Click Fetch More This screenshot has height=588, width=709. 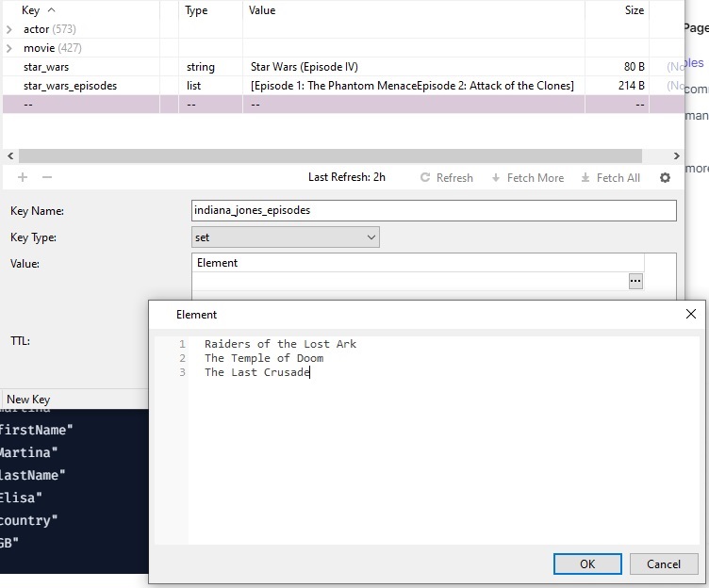click(528, 177)
